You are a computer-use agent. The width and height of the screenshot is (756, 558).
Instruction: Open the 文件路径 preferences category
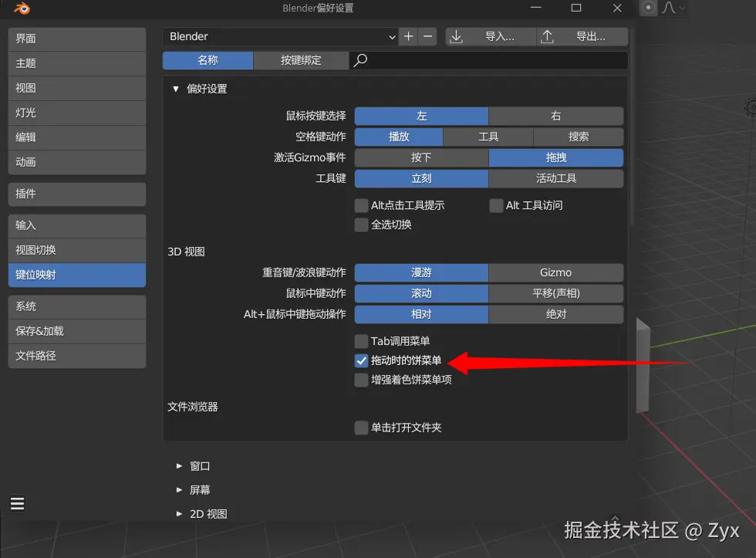pyautogui.click(x=77, y=356)
